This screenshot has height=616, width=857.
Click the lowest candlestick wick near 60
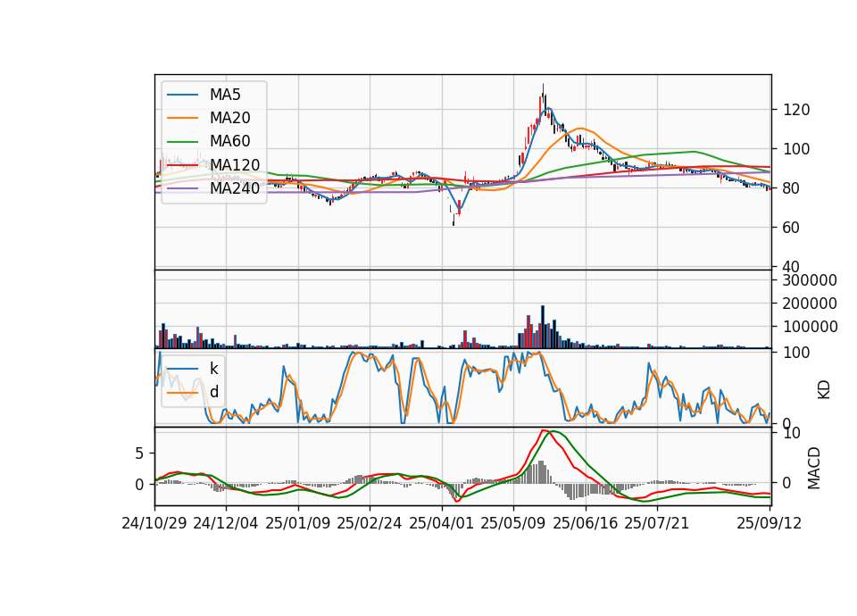point(453,221)
